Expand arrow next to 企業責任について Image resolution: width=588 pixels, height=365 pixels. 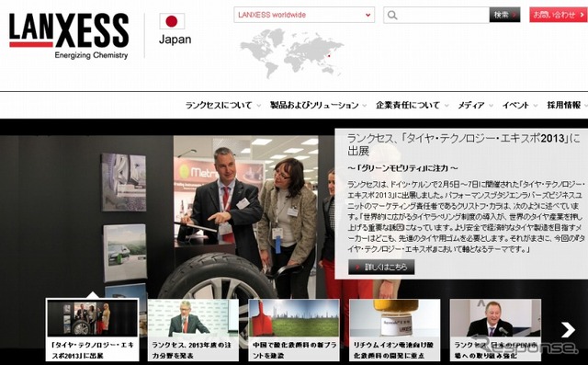[447, 106]
